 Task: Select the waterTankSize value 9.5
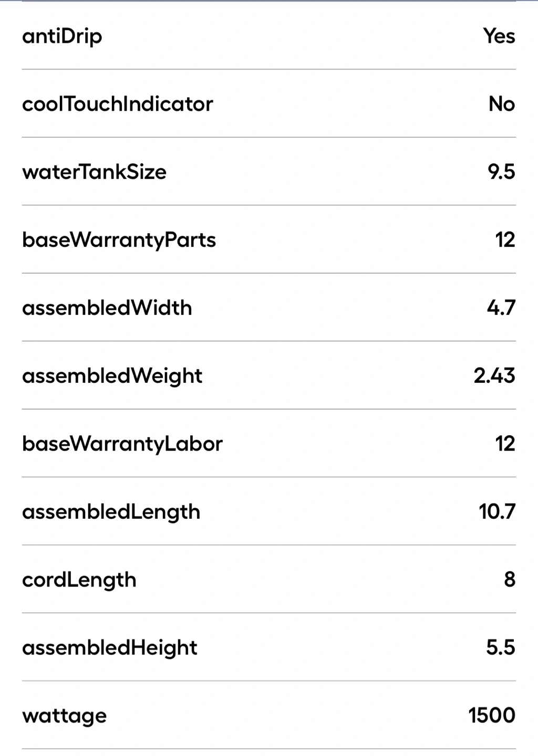pos(501,172)
